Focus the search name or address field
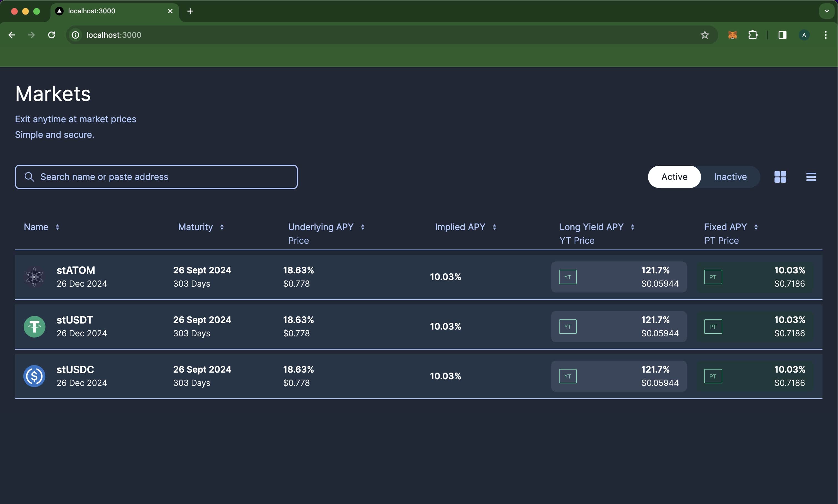This screenshot has height=504, width=838. point(156,177)
